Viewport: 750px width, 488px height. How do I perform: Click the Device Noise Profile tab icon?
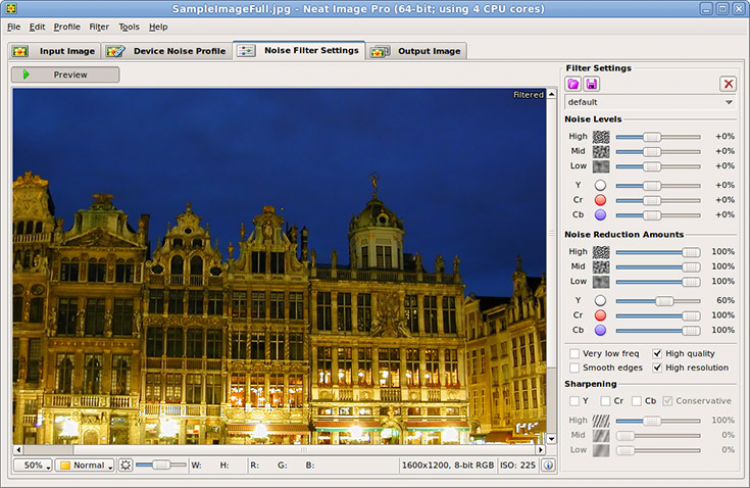(x=117, y=51)
